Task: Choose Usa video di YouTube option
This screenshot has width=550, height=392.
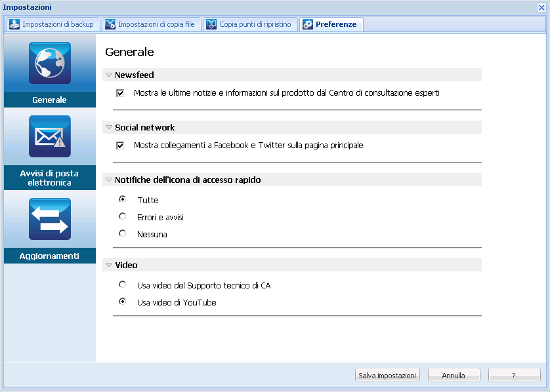Action: pos(123,301)
